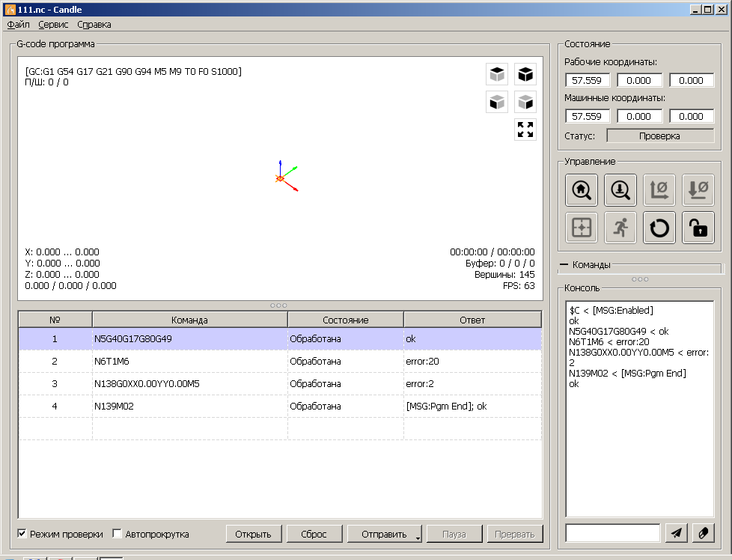Click the work Y coordinate 0.000 field
The image size is (732, 560).
[x=639, y=80]
